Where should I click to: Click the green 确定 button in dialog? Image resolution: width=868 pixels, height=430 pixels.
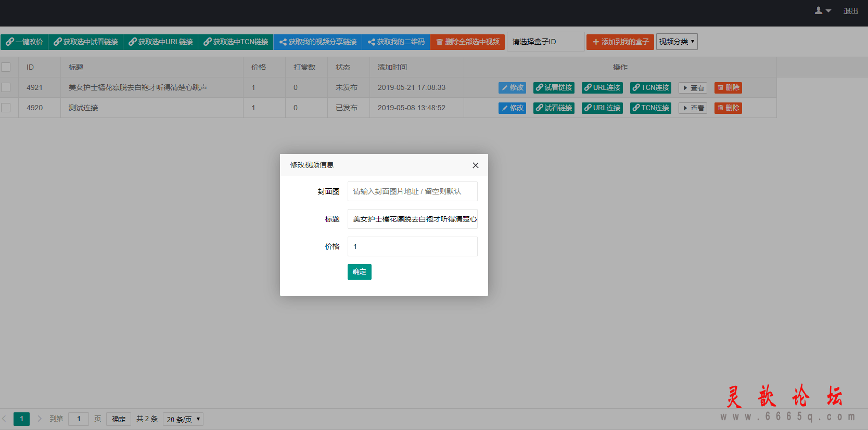coord(360,272)
